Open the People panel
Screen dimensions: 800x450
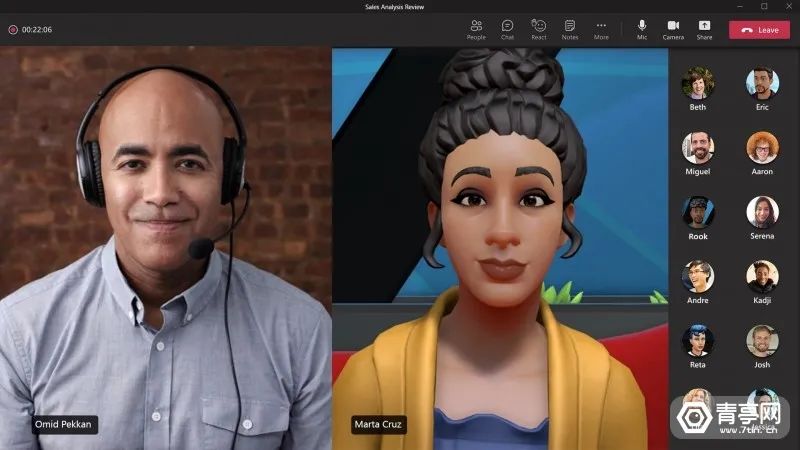click(476, 28)
